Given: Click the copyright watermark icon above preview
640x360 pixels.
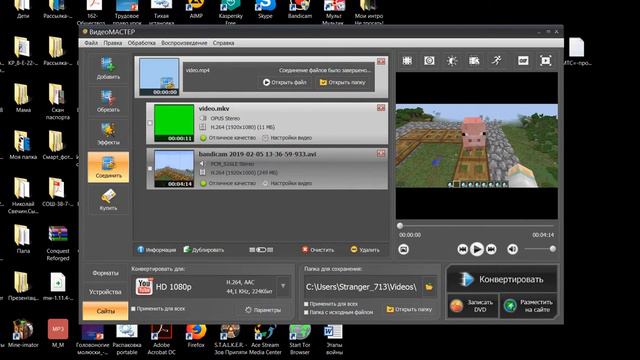Looking at the screenshot, I should click(x=429, y=61).
